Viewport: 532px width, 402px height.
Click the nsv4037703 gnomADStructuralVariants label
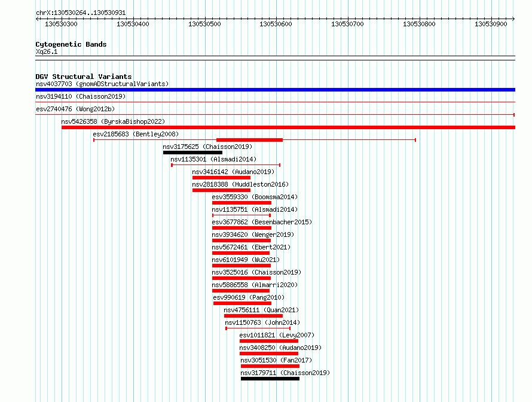pos(102,84)
